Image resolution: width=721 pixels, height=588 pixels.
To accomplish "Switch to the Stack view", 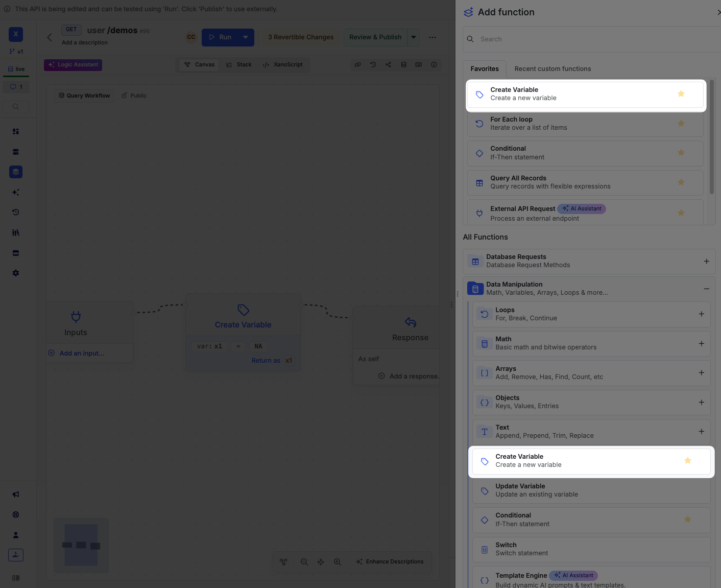I will click(x=239, y=65).
